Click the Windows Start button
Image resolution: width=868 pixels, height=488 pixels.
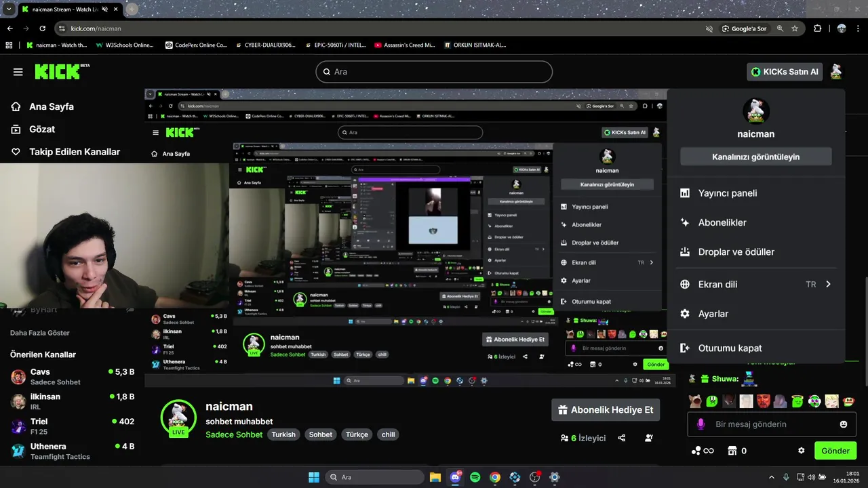coord(314,477)
